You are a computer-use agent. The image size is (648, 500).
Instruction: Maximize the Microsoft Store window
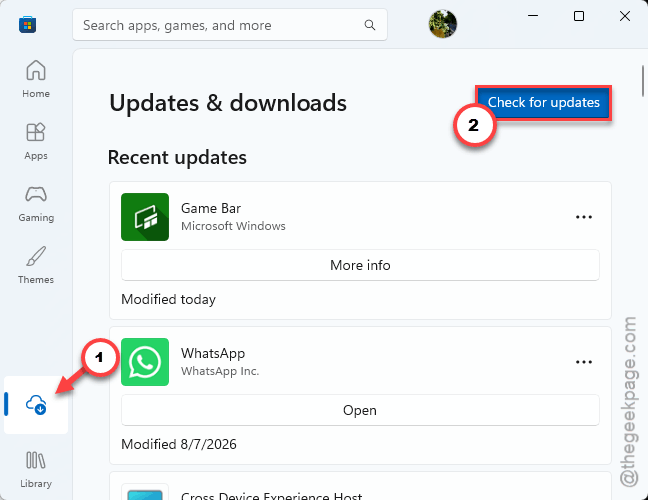coord(579,16)
